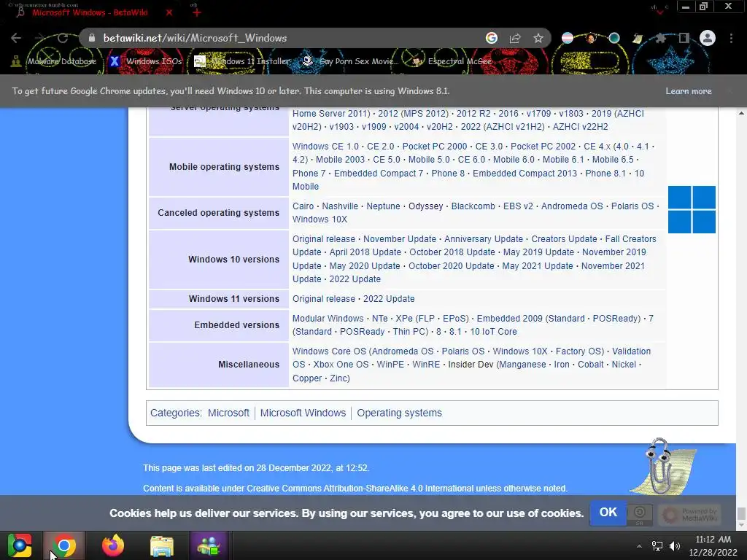Open the Google lens icon in address bar
747x560 pixels.
point(492,38)
